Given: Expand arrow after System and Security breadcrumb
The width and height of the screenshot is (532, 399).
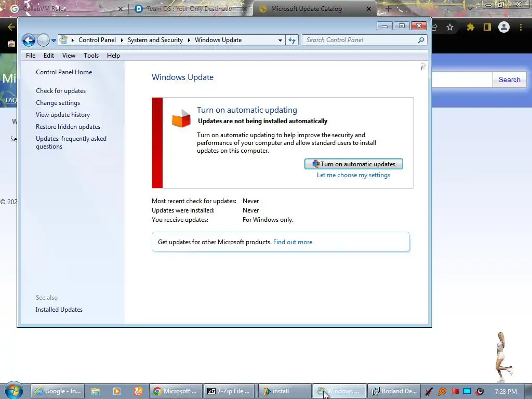Looking at the screenshot, I should (x=189, y=40).
